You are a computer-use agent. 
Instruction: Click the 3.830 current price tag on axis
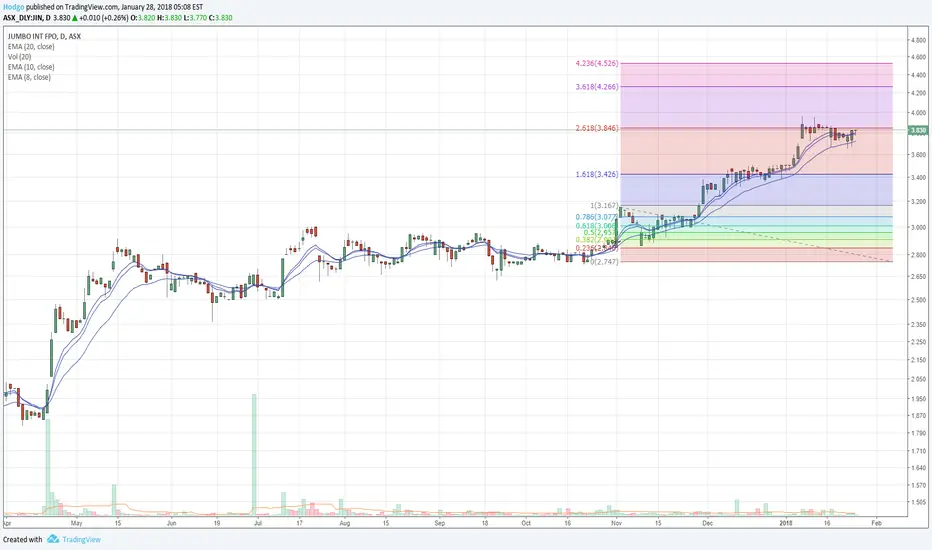tap(918, 130)
